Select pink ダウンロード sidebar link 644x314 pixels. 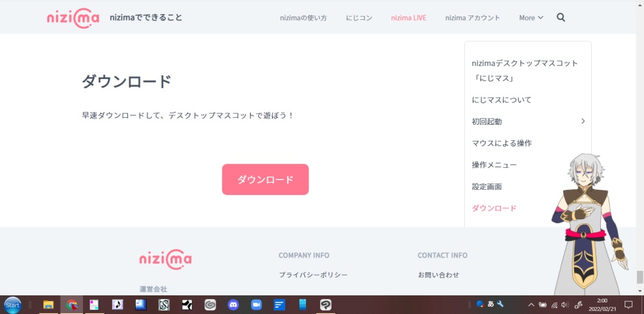[494, 208]
